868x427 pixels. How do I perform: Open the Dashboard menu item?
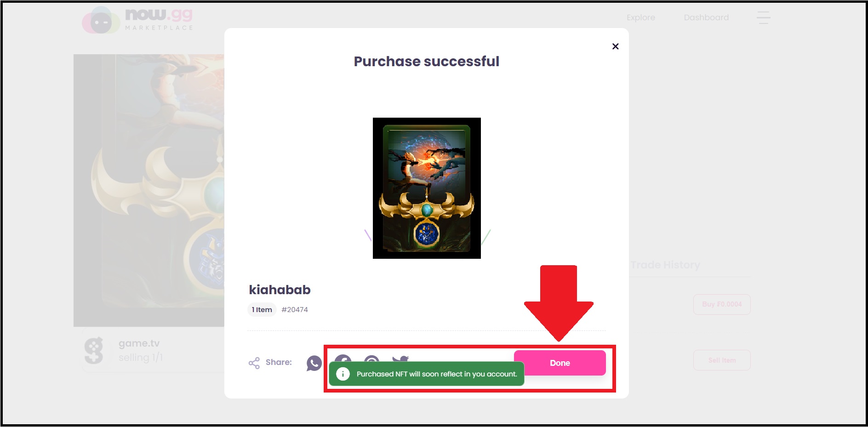(x=706, y=17)
